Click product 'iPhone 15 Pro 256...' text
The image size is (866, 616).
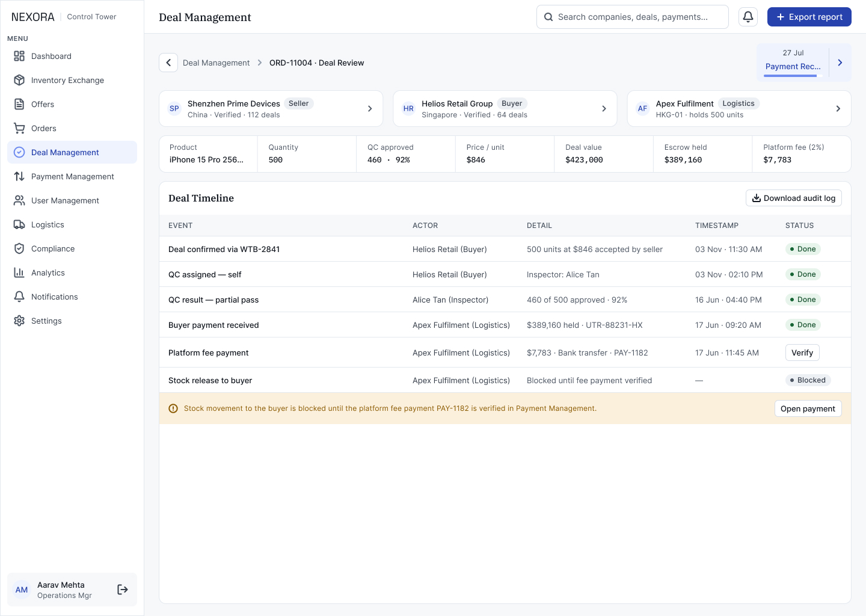(x=206, y=160)
